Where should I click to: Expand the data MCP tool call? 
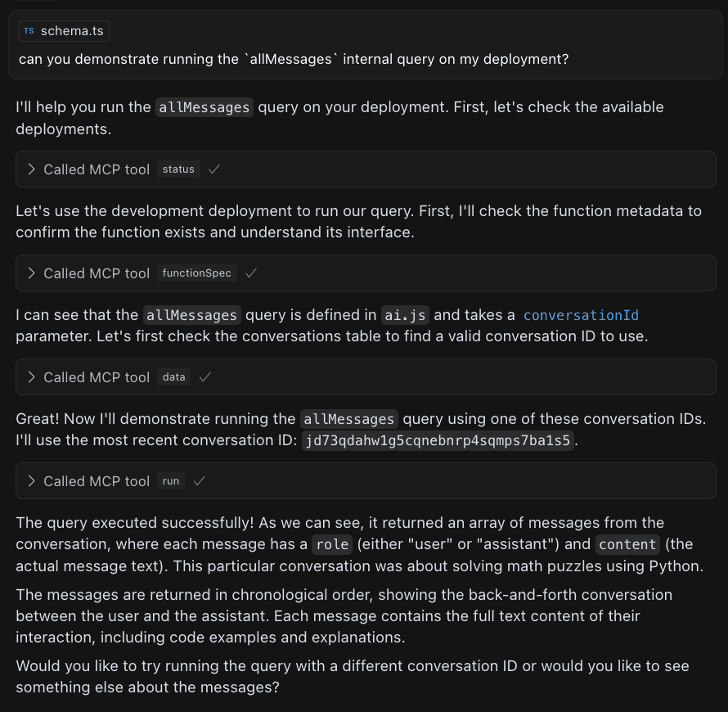[x=31, y=377]
